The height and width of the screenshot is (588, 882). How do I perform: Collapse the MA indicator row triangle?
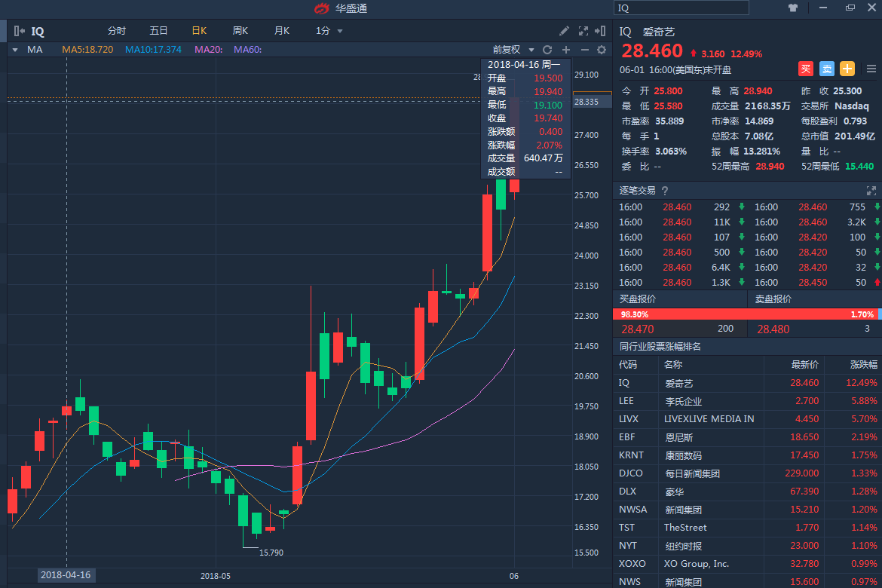tap(15, 50)
